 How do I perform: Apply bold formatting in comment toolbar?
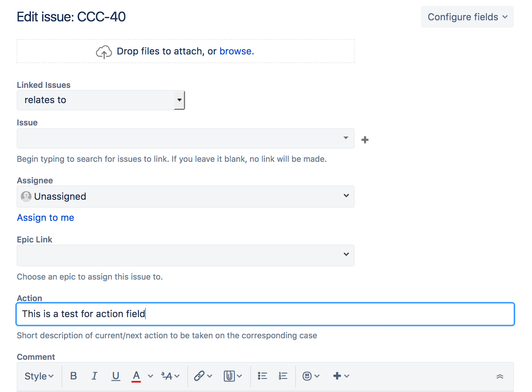[x=73, y=376]
